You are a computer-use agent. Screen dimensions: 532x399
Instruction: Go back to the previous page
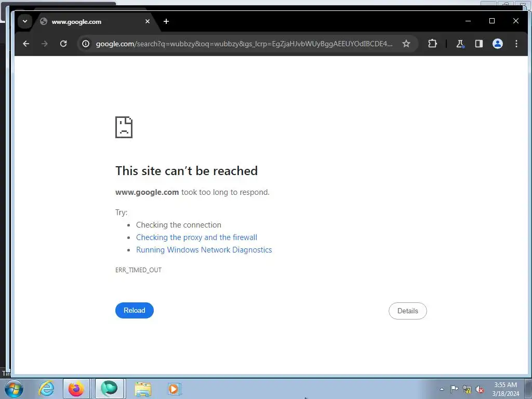(x=26, y=44)
